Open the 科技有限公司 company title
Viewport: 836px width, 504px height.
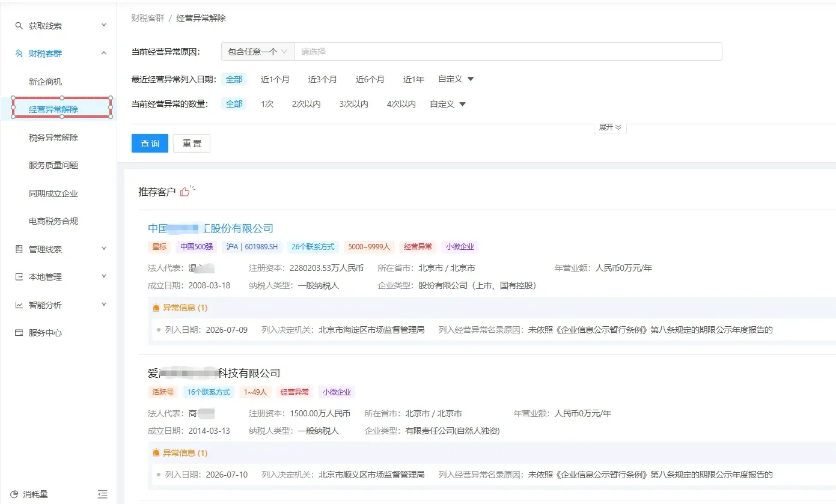pos(214,373)
